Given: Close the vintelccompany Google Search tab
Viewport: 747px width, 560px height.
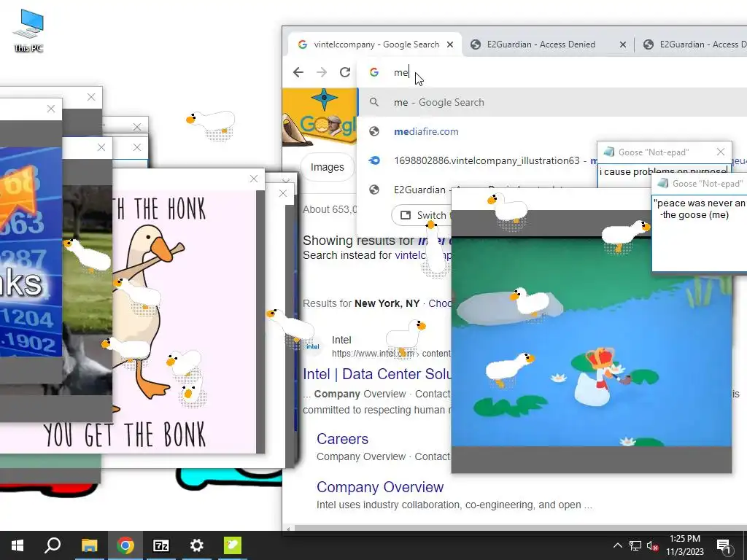Looking at the screenshot, I should [x=449, y=44].
